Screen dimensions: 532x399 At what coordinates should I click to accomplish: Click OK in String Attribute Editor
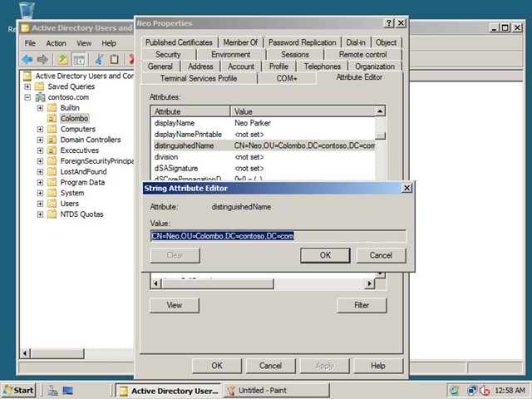(x=325, y=255)
